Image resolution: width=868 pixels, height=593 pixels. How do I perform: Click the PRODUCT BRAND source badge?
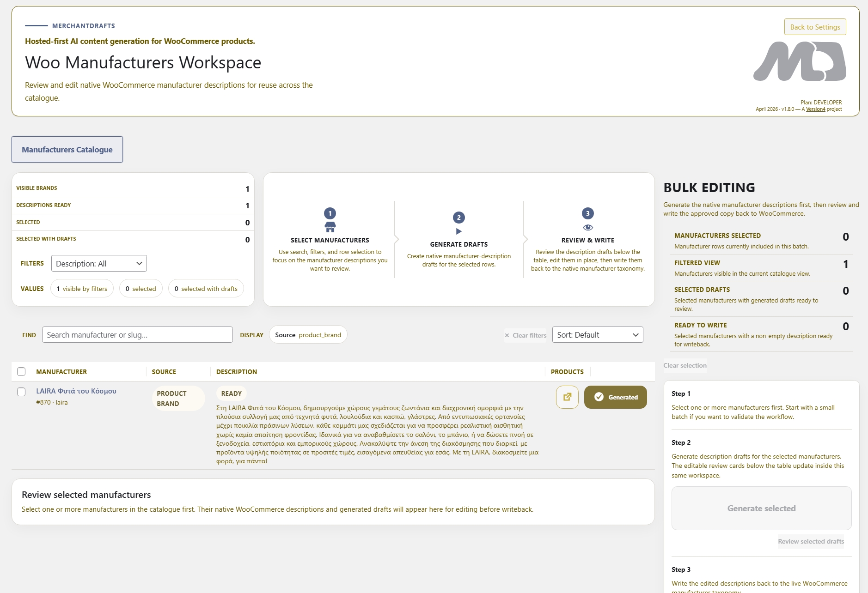tap(178, 398)
